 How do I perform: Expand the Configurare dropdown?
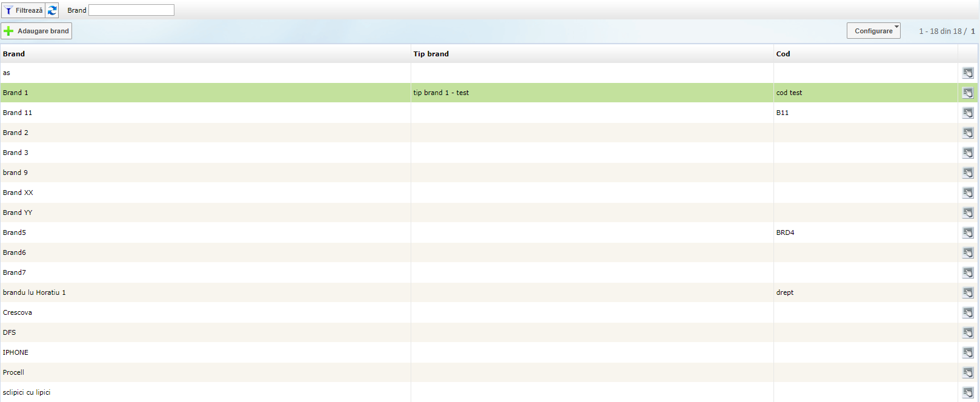tap(873, 31)
